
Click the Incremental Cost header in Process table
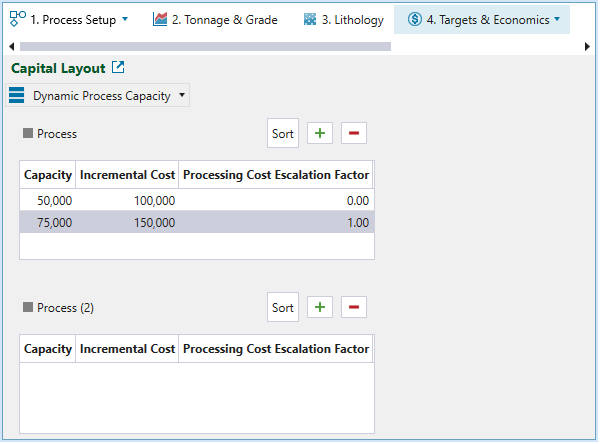pos(127,175)
